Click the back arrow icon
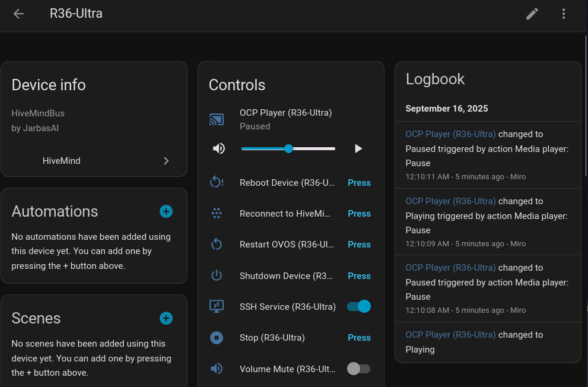This screenshot has width=588, height=387. (19, 14)
